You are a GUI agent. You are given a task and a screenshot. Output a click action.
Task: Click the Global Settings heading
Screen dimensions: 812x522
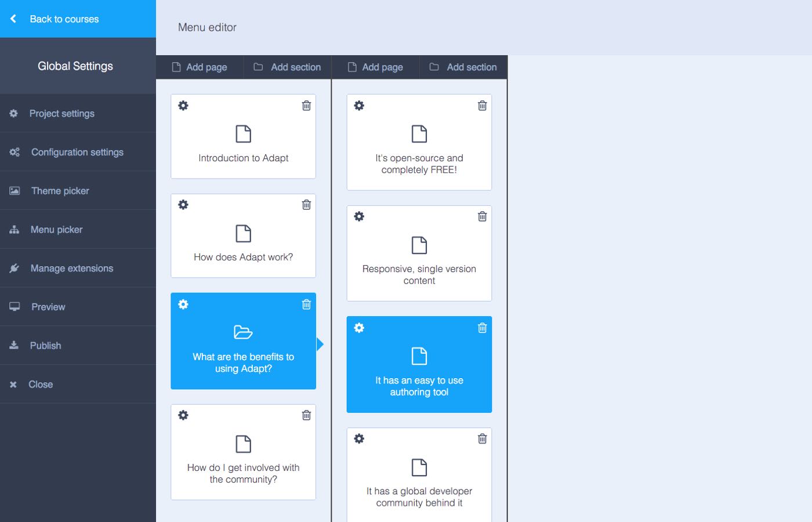[75, 66]
